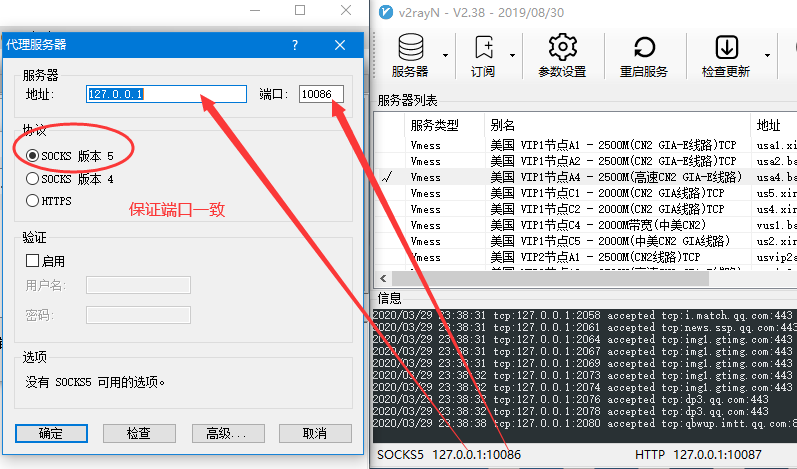Image resolution: width=797 pixels, height=469 pixels.
Task: Select server 美国 VIP1节点C4 row
Action: tap(586, 225)
